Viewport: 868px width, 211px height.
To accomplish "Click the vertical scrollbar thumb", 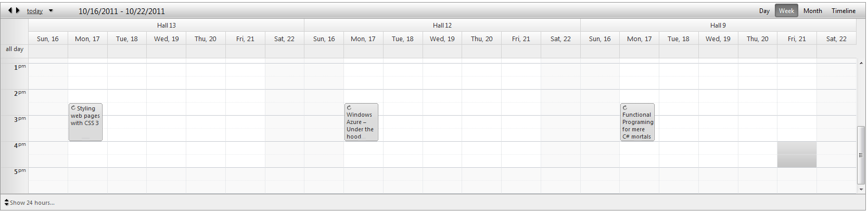I will pos(861,155).
